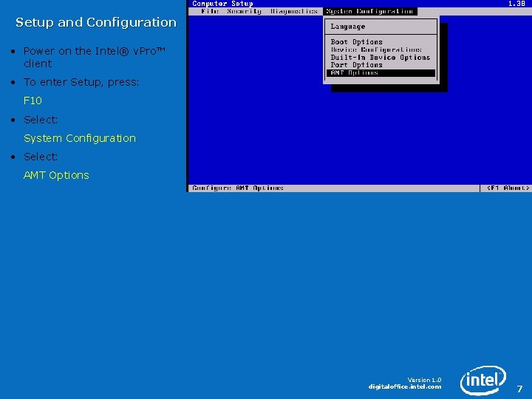Click the version number 1.38

[516, 4]
